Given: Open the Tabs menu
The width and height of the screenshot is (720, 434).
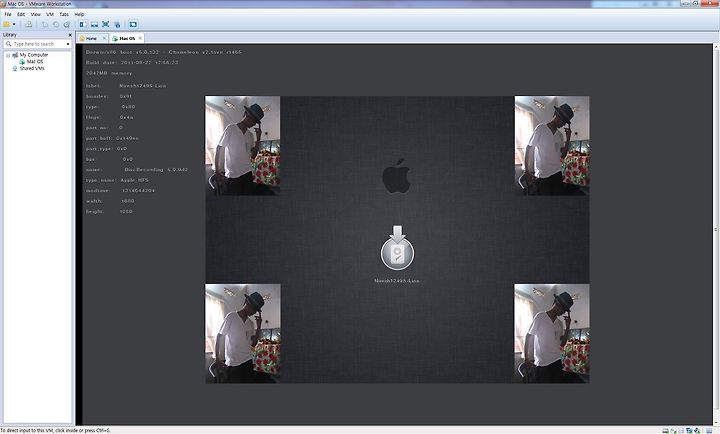Looking at the screenshot, I should [x=64, y=14].
